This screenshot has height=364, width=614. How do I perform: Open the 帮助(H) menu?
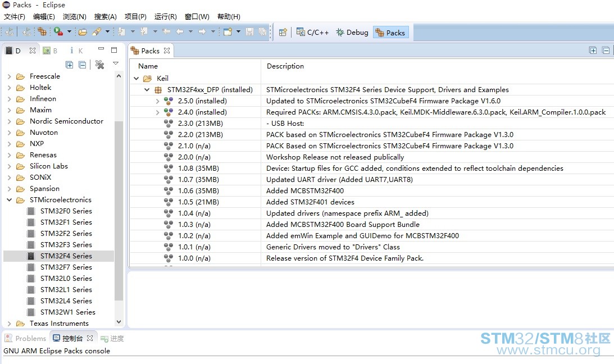[x=229, y=16]
